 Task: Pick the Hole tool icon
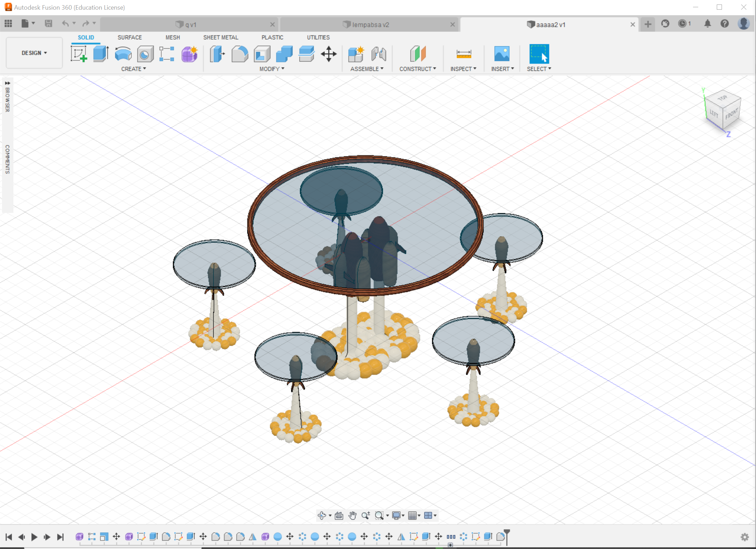point(145,54)
